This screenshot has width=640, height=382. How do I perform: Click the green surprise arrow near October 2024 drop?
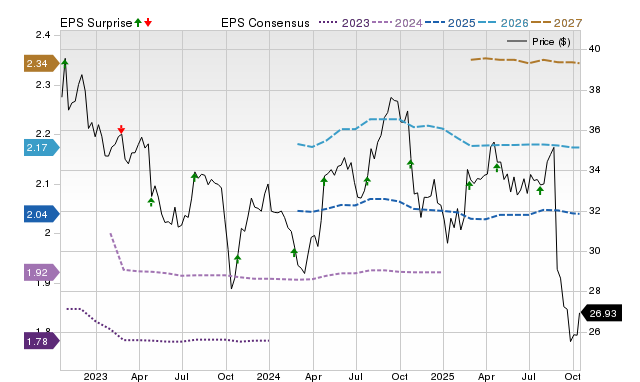click(x=411, y=164)
